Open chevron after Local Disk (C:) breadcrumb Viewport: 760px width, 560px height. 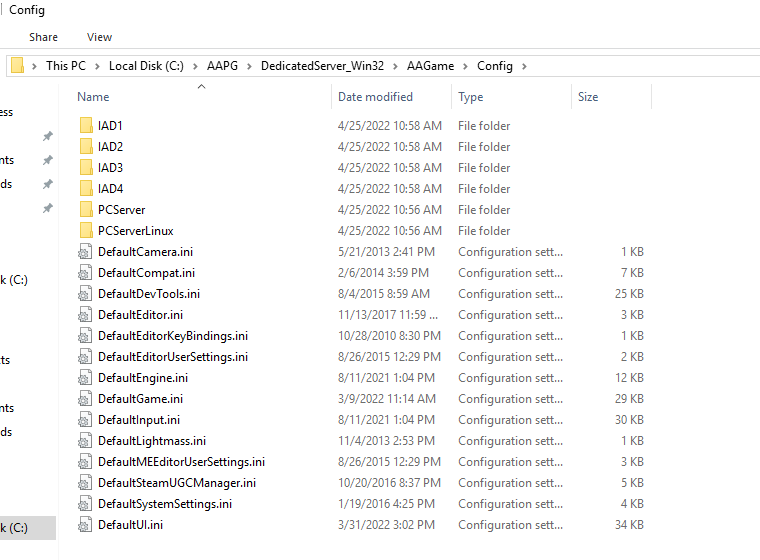pyautogui.click(x=196, y=66)
